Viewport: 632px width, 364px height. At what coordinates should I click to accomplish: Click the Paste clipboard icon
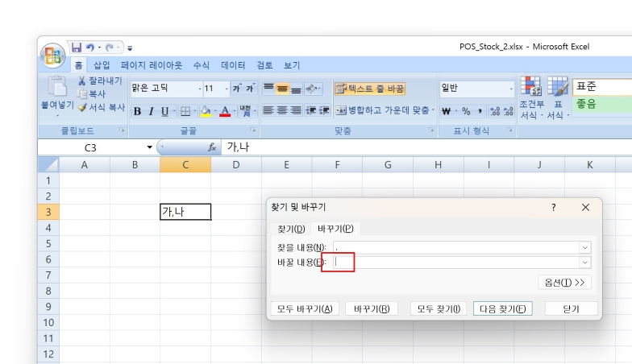tap(57, 86)
